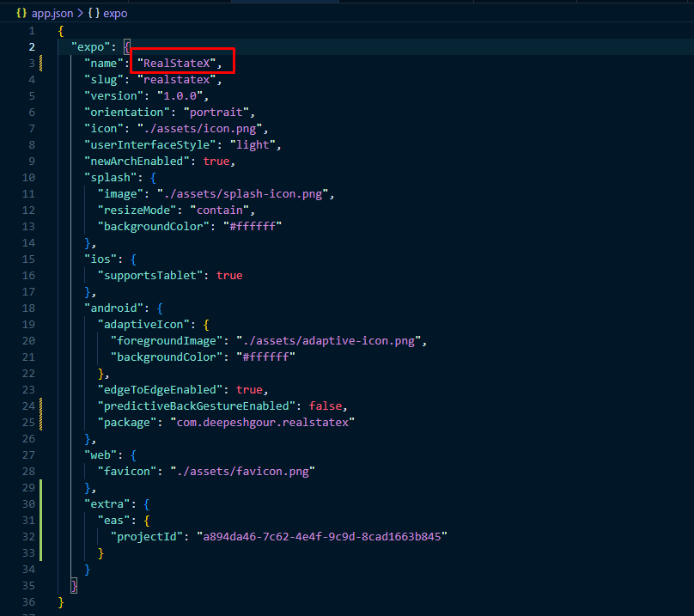Image resolution: width=694 pixels, height=616 pixels.
Task: Click the app.json file icon in breadcrumb
Action: [x=21, y=14]
